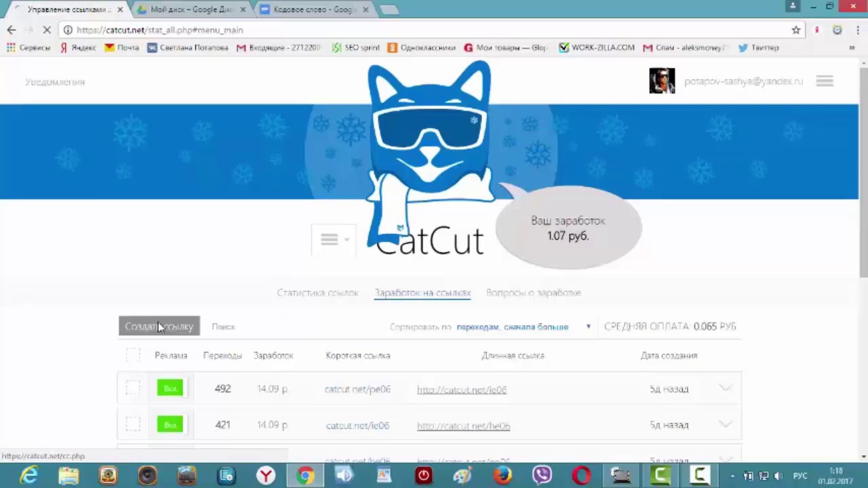Image resolution: width=868 pixels, height=488 pixels.
Task: Open the sort order dropdown переходам, сначала больше
Action: point(512,327)
